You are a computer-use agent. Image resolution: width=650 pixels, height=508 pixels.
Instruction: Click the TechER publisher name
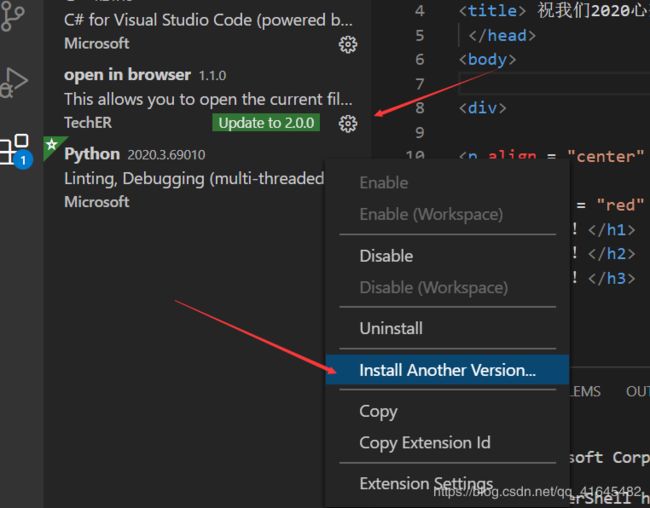pos(88,123)
